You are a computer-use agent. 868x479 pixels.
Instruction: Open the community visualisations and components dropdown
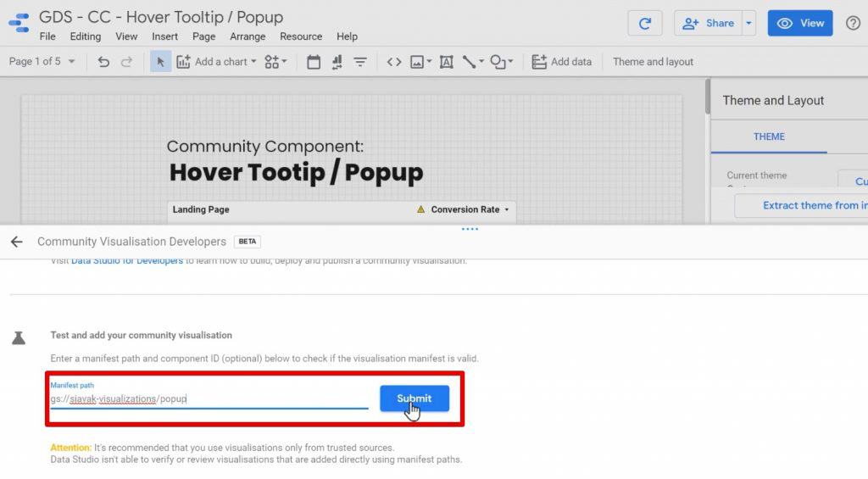pyautogui.click(x=275, y=62)
